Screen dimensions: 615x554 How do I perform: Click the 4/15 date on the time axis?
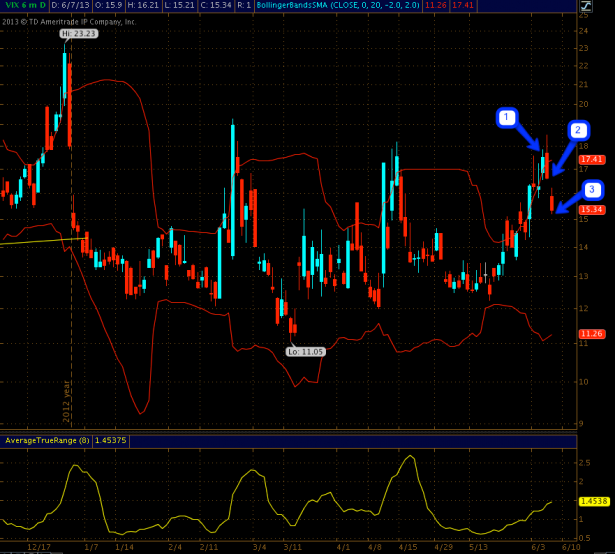[408, 548]
